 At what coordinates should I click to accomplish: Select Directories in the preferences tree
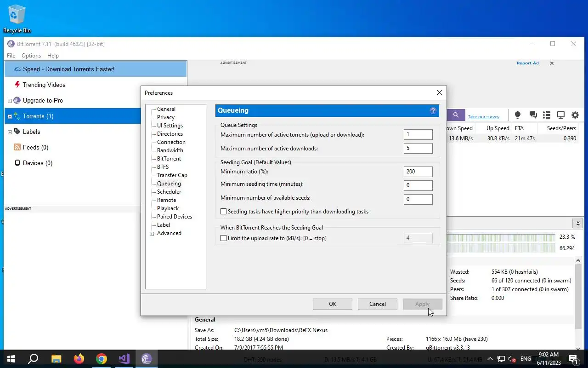point(170,134)
